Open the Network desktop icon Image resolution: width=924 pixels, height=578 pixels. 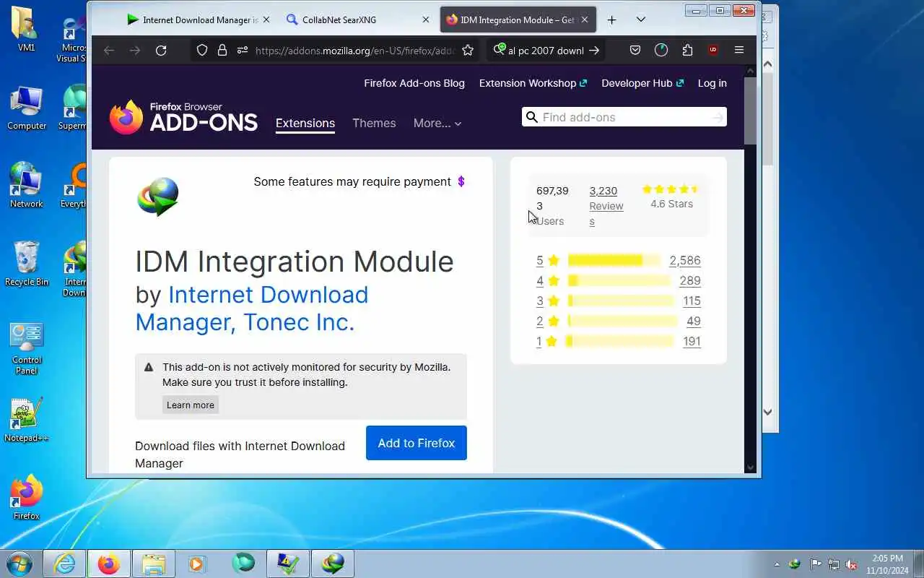pos(27,185)
